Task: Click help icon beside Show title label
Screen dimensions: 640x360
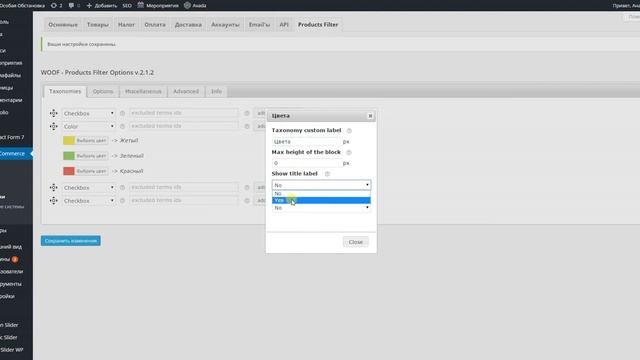Action: point(327,174)
